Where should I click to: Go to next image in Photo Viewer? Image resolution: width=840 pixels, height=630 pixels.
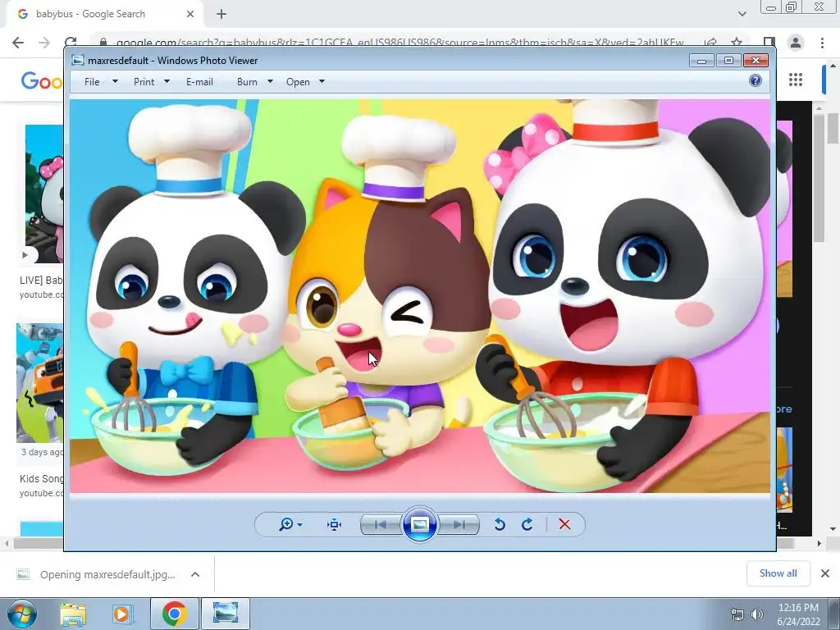point(459,524)
